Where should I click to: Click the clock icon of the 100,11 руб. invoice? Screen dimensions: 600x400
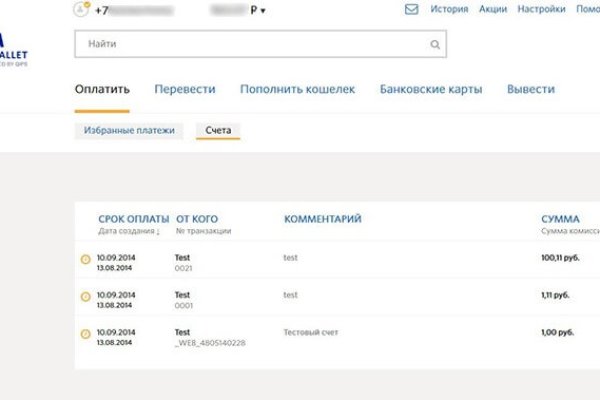click(85, 261)
